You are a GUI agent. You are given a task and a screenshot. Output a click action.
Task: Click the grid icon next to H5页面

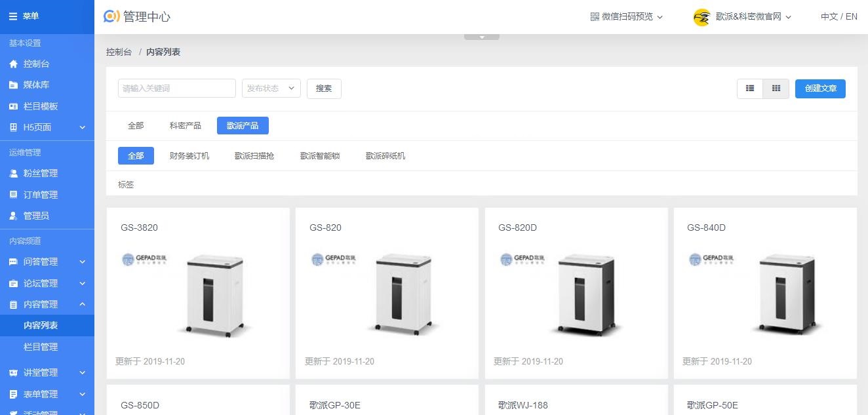pyautogui.click(x=13, y=127)
